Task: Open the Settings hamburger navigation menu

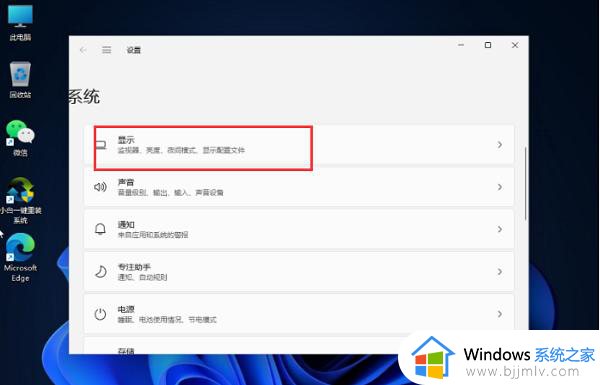Action: [x=106, y=50]
